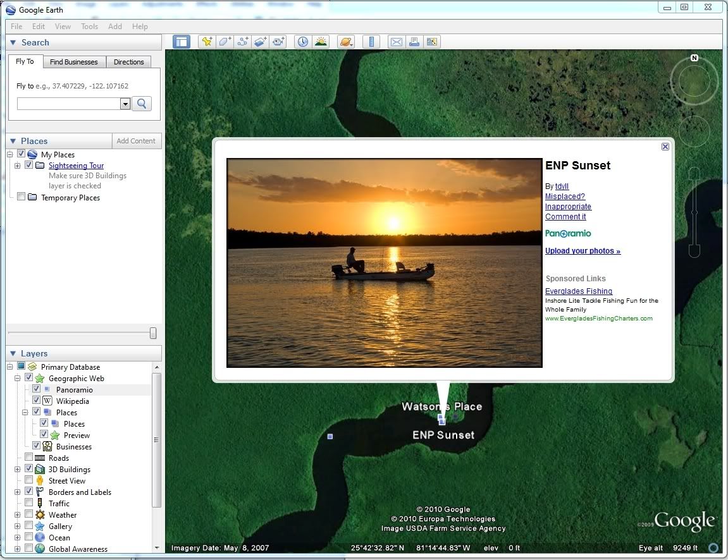The height and width of the screenshot is (560, 728).
Task: Open the email envelope toolbar icon
Action: [396, 42]
